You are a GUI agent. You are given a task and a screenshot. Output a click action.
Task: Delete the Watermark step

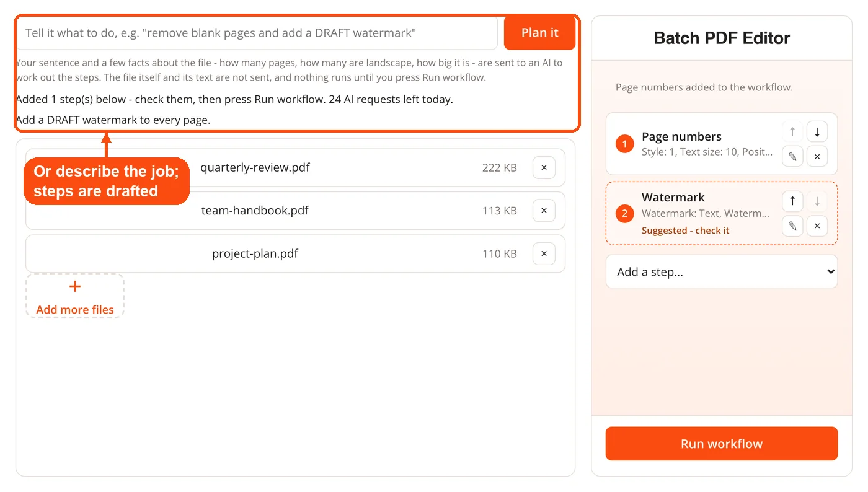[817, 226]
